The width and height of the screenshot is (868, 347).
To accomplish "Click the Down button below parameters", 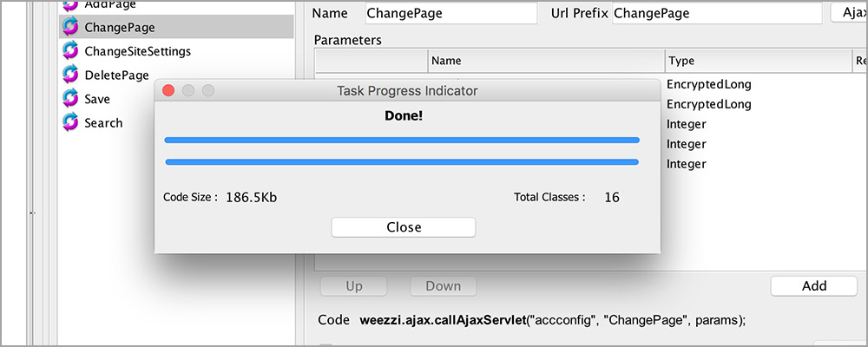I will (443, 285).
